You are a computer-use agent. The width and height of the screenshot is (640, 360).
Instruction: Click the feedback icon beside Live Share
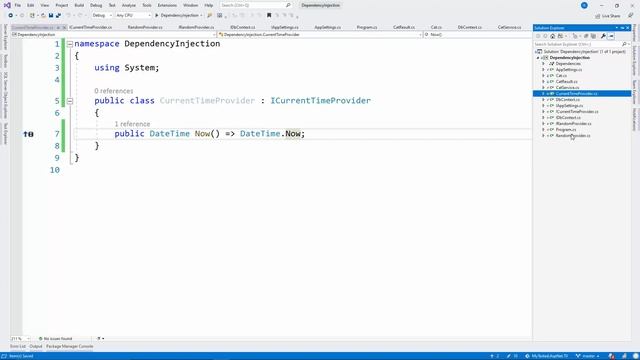click(x=630, y=16)
